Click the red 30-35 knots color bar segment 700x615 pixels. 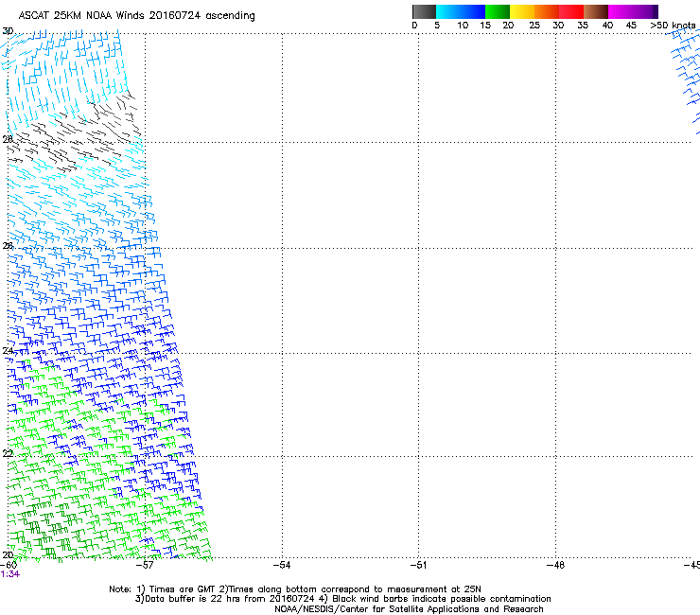571,11
